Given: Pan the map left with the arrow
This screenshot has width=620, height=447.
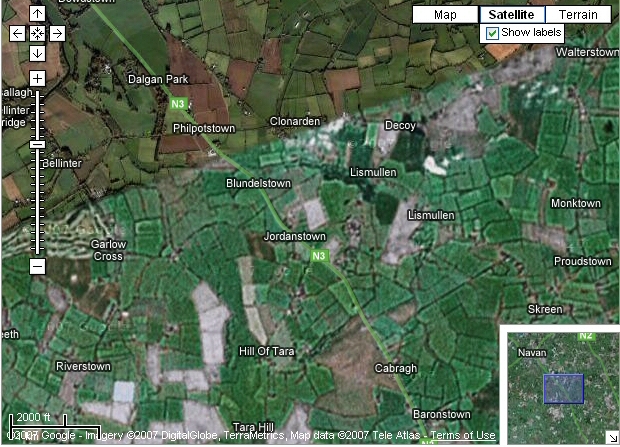Looking at the screenshot, I should 17,33.
